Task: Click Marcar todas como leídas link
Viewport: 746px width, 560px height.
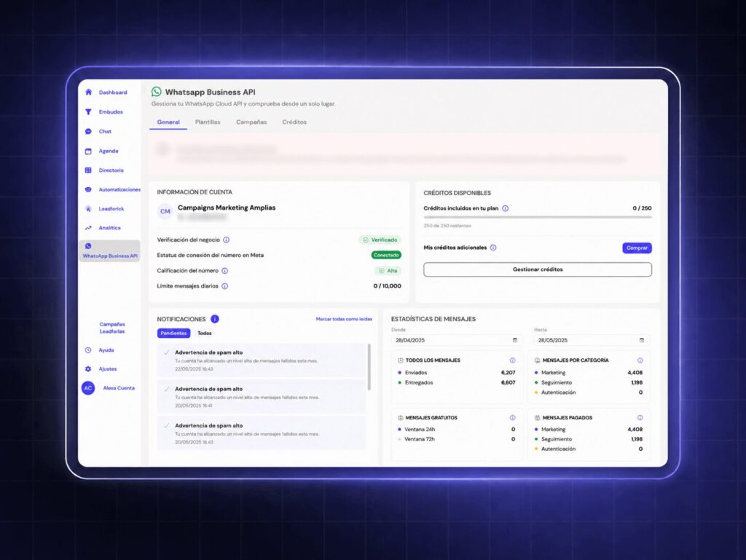Action: 344,319
